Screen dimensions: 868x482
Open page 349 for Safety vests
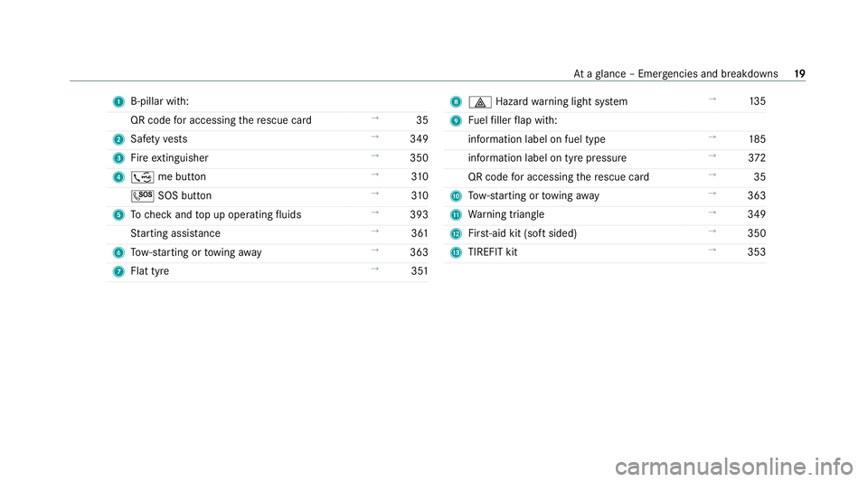tap(419, 139)
